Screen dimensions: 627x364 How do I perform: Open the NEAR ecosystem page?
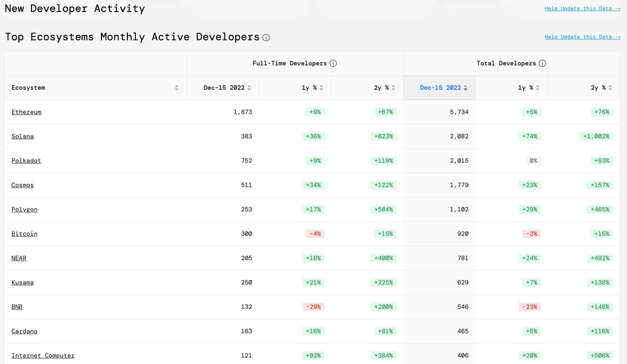pyautogui.click(x=19, y=258)
